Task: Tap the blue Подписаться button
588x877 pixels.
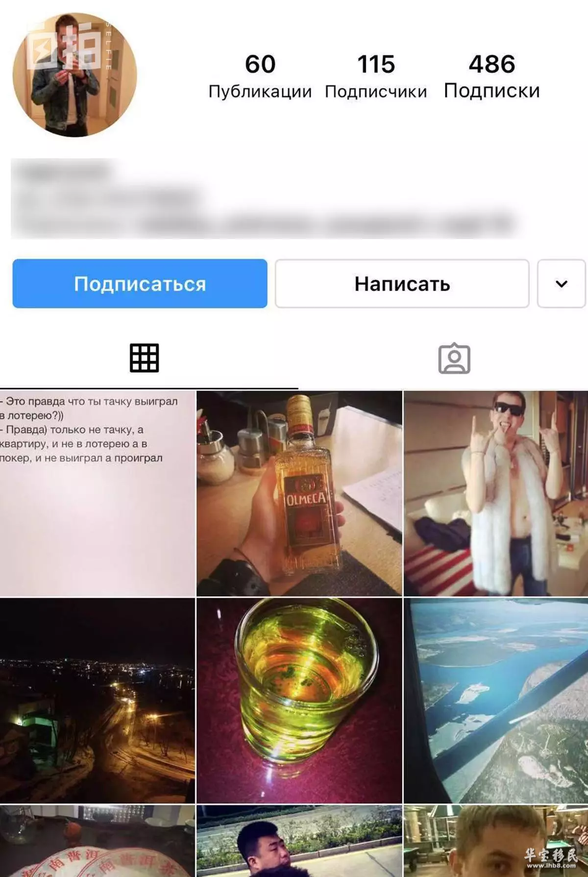Action: [x=140, y=284]
